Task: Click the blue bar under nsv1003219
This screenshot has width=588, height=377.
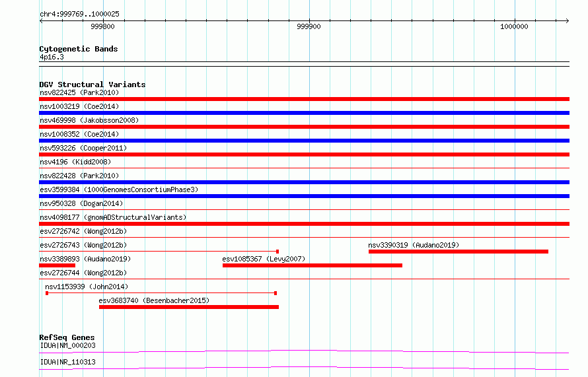Action: pos(304,113)
